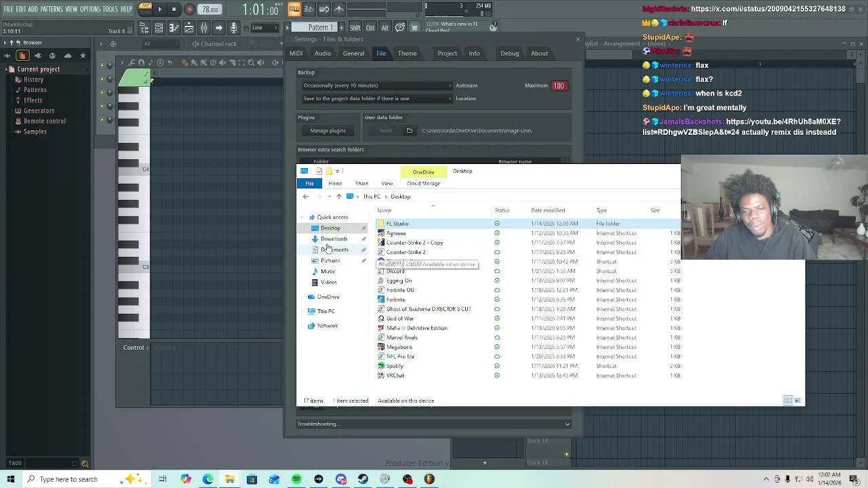Click the FL Studio stop button

point(174,9)
